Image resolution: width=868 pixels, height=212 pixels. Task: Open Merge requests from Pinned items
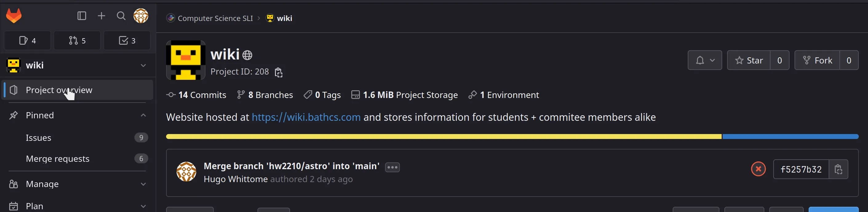point(58,158)
